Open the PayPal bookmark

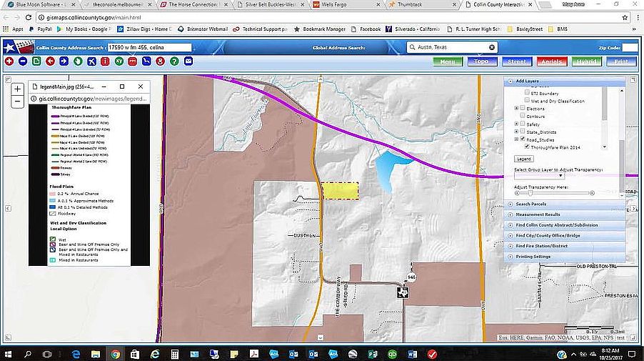click(40, 29)
